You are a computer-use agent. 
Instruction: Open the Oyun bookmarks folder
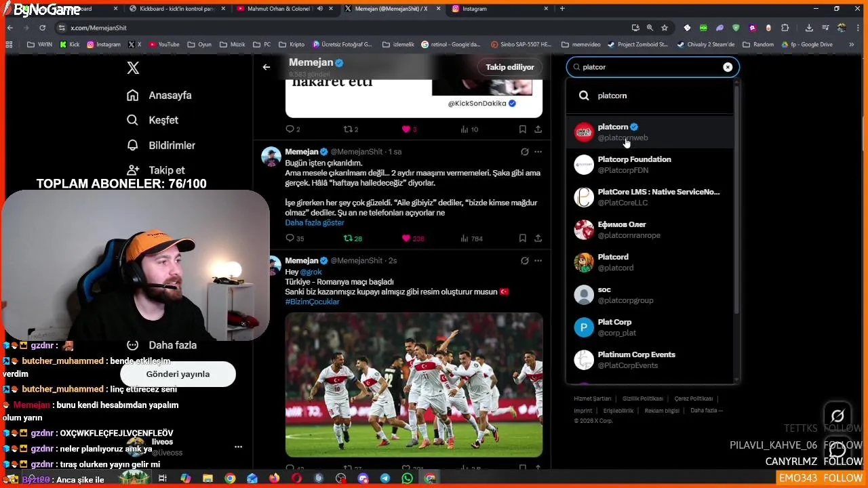(199, 45)
